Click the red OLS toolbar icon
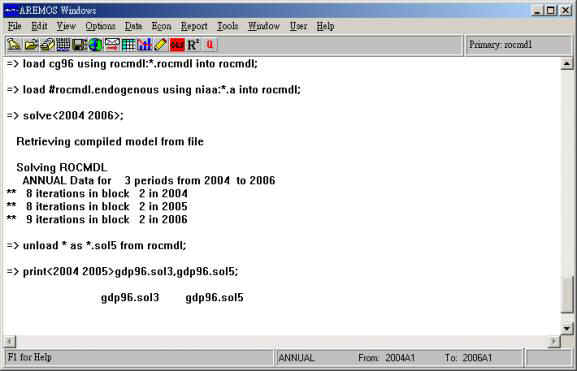577x371 pixels. click(x=177, y=45)
